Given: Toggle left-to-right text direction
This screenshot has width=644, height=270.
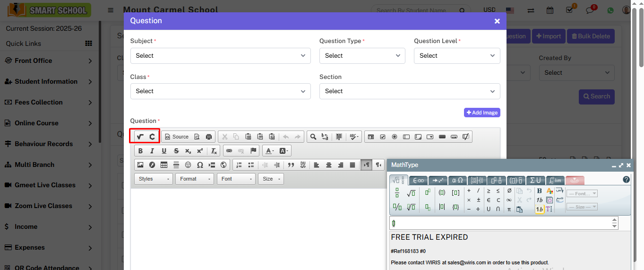Looking at the screenshot, I should 367,165.
